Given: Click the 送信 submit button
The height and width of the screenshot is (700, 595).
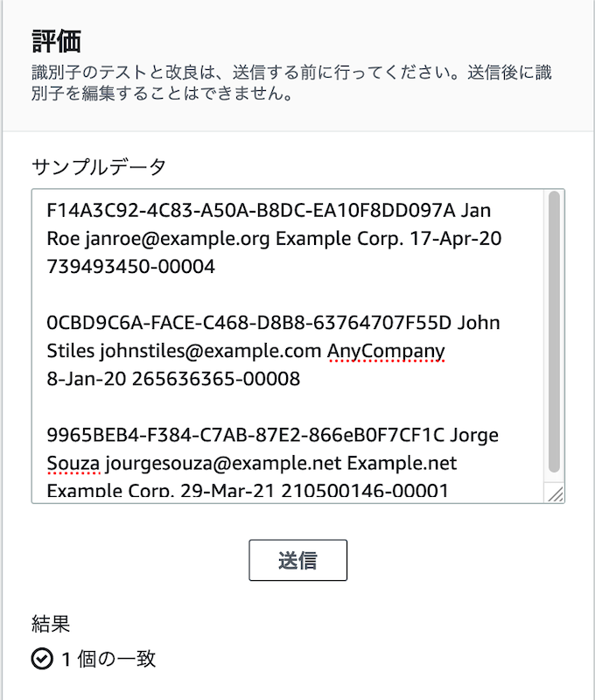Looking at the screenshot, I should pyautogui.click(x=297, y=561).
